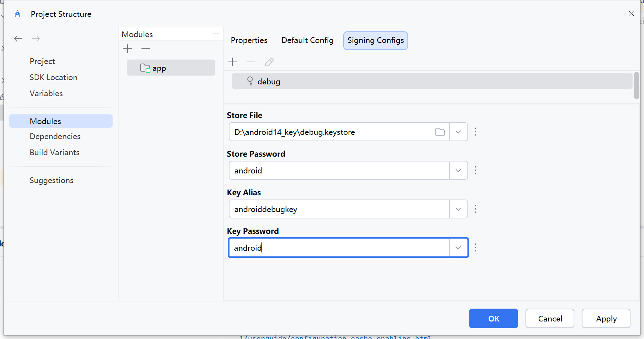Collapse the Modules panel header minus
644x339 pixels.
[216, 34]
